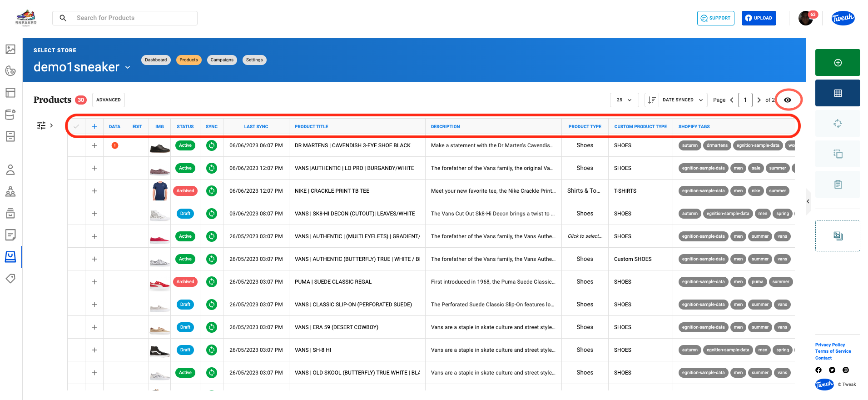Toggle column visibility eye icon
Image resolution: width=868 pixels, height=400 pixels.
pyautogui.click(x=788, y=100)
